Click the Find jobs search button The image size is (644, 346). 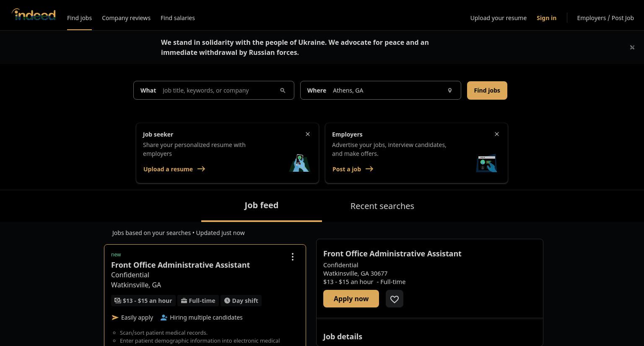pos(487,90)
